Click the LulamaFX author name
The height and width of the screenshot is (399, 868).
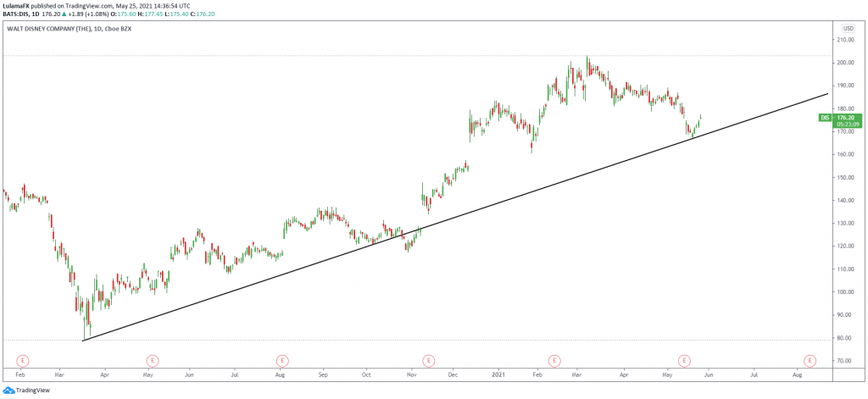[17, 4]
